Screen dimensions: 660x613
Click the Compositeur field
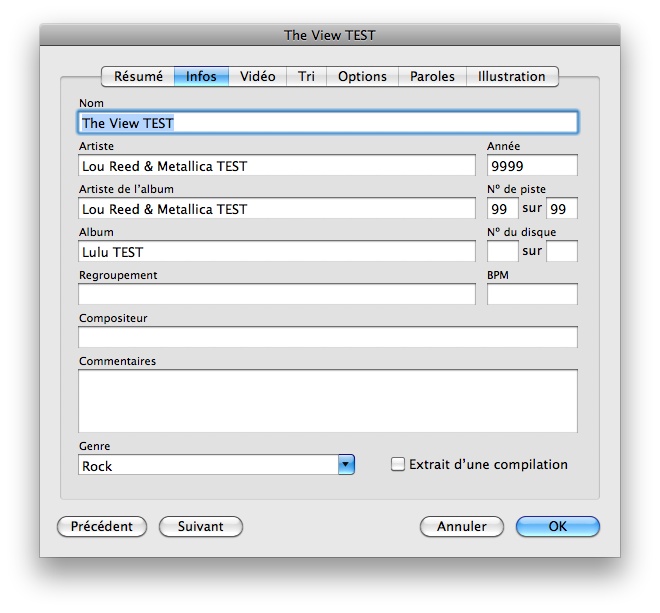pos(328,337)
